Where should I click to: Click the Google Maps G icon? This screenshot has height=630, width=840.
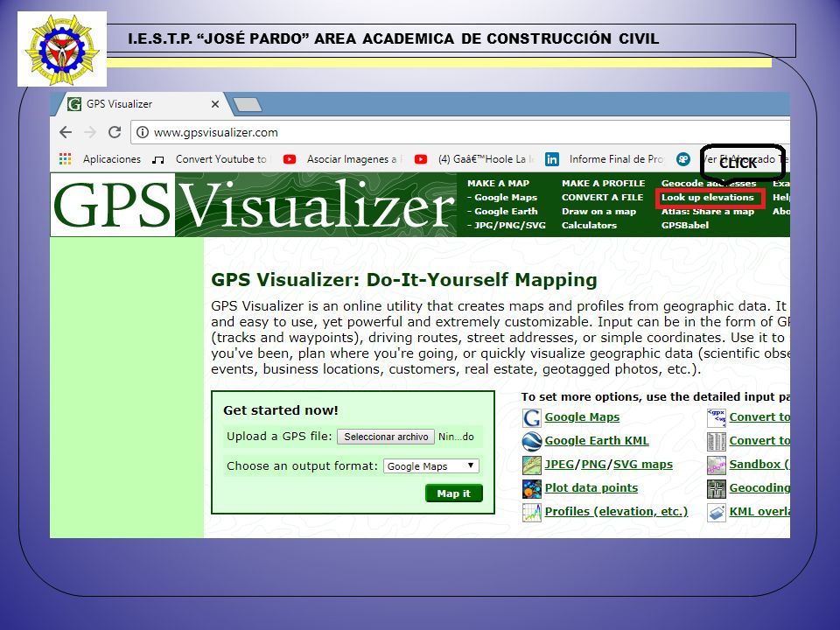click(x=532, y=418)
